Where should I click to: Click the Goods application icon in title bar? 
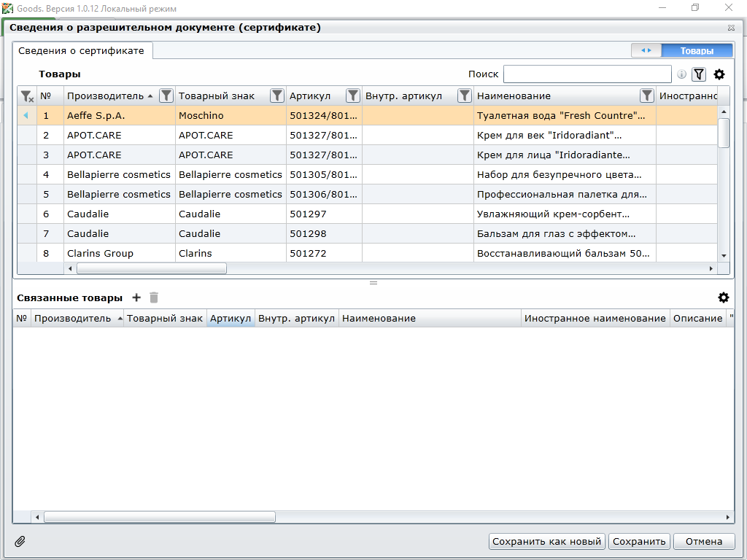point(7,8)
